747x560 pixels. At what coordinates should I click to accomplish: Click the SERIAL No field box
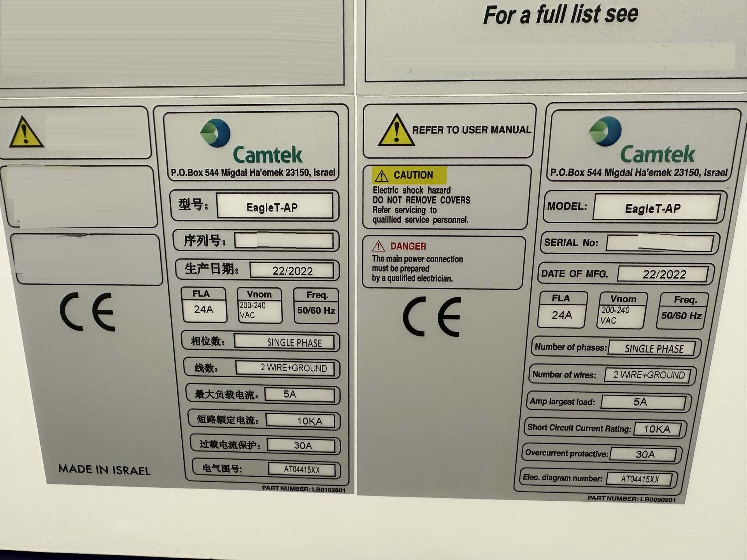[x=659, y=243]
